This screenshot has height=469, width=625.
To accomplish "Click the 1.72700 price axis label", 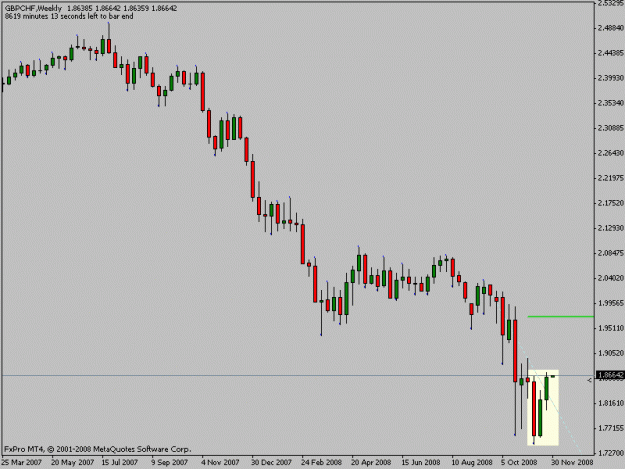I will (611, 453).
